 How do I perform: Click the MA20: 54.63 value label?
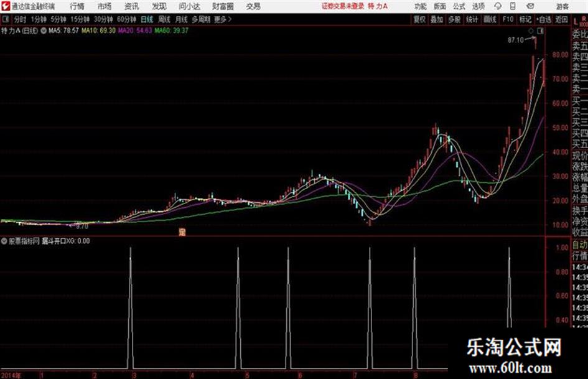click(x=135, y=30)
